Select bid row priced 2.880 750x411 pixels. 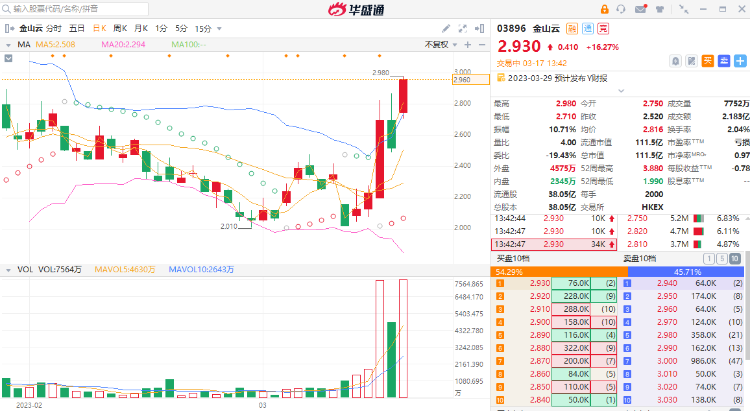554,348
